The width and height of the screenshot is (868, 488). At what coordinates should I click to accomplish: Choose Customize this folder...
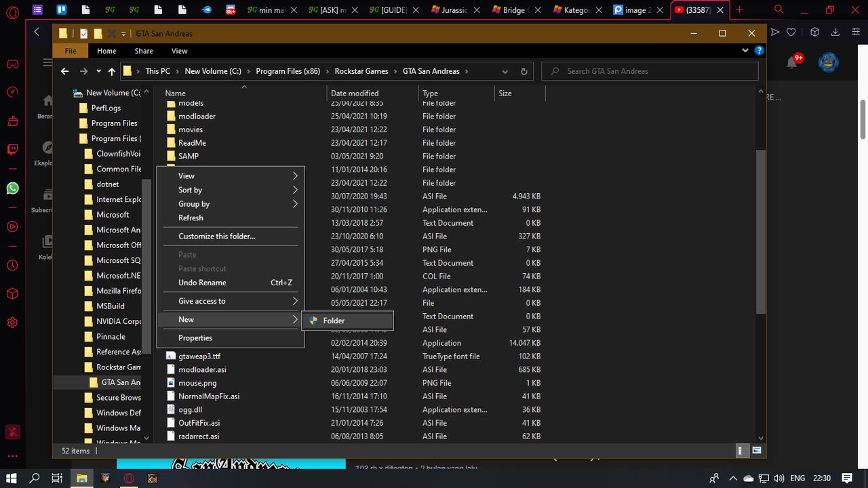point(231,237)
